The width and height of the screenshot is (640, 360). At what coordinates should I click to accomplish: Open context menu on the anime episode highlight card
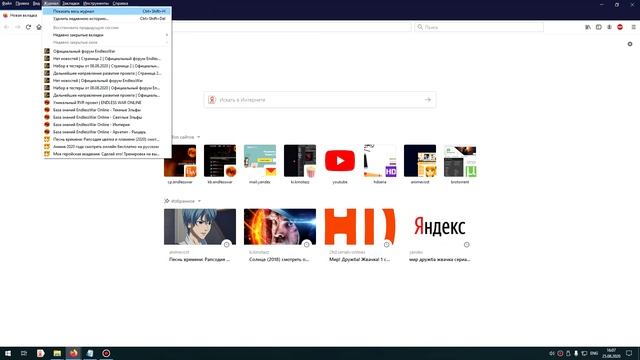227,244
